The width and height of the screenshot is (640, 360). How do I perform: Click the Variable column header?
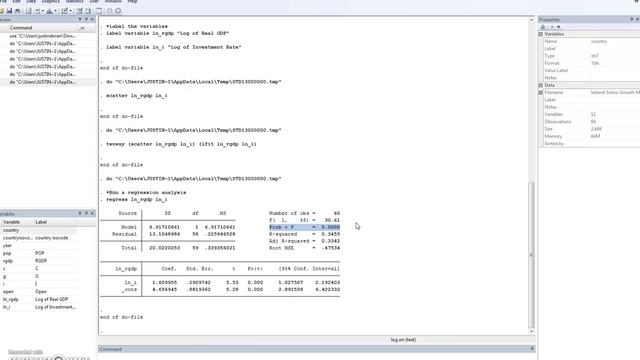11,222
